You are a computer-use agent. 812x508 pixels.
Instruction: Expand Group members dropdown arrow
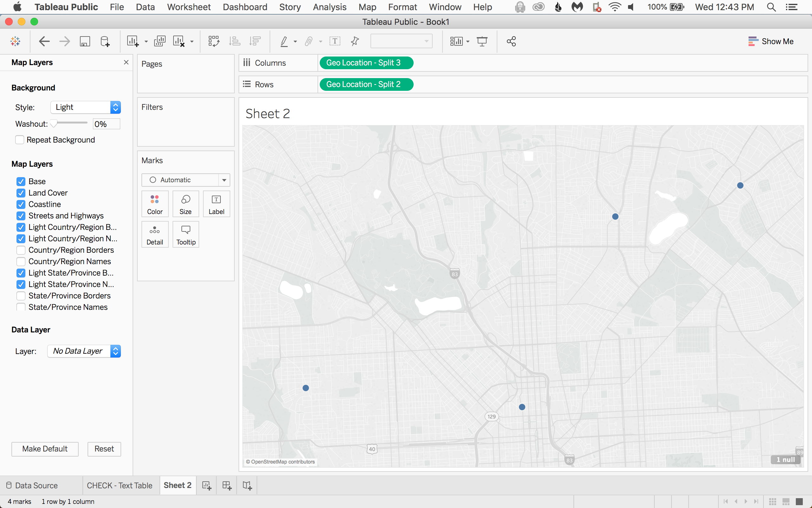(320, 42)
